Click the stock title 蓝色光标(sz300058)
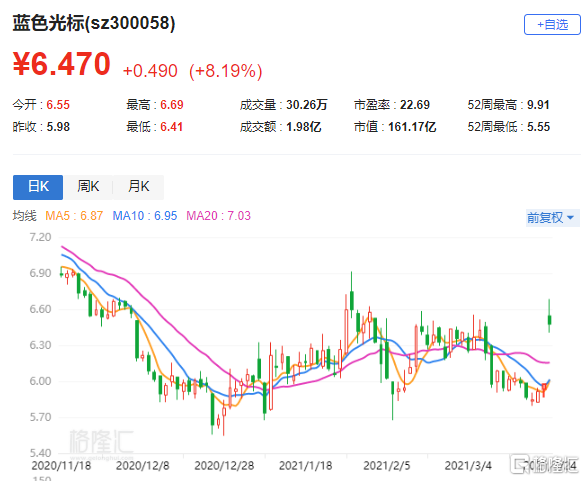 (x=94, y=23)
